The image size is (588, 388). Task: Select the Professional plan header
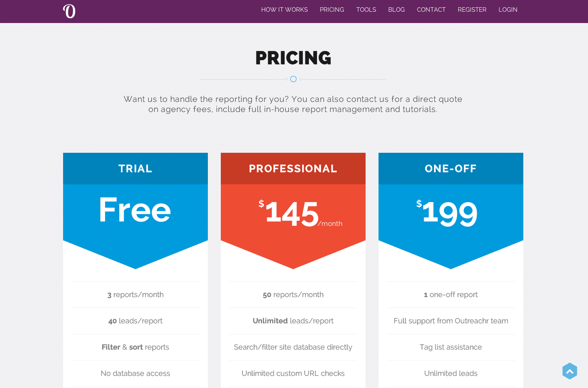click(293, 169)
